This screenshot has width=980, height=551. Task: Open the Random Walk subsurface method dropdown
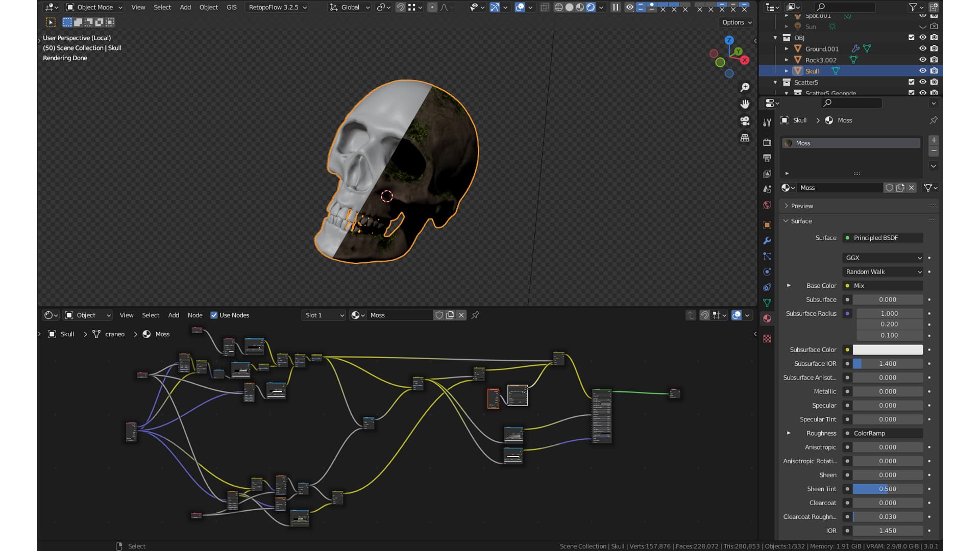(x=883, y=272)
